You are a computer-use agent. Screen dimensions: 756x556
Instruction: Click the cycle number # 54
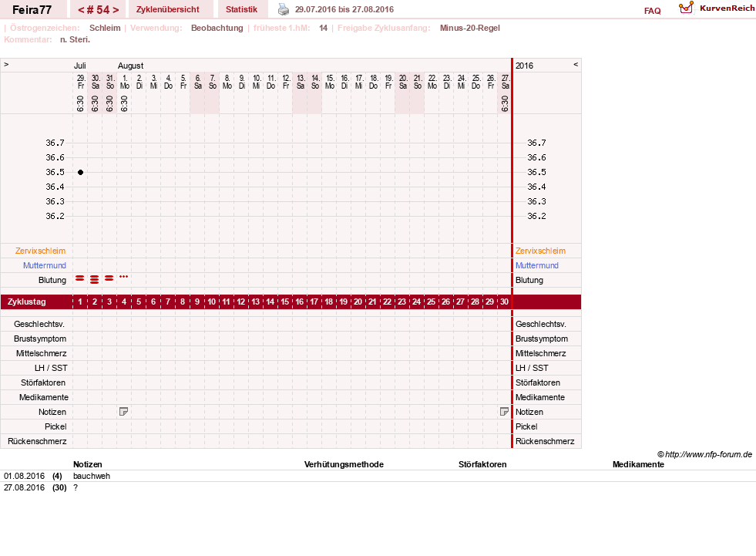(x=99, y=10)
